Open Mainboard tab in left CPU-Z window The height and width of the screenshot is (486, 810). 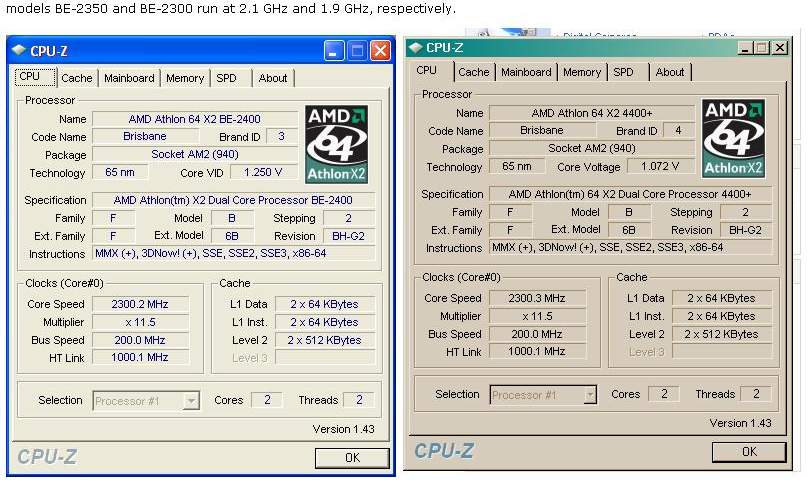pos(129,78)
